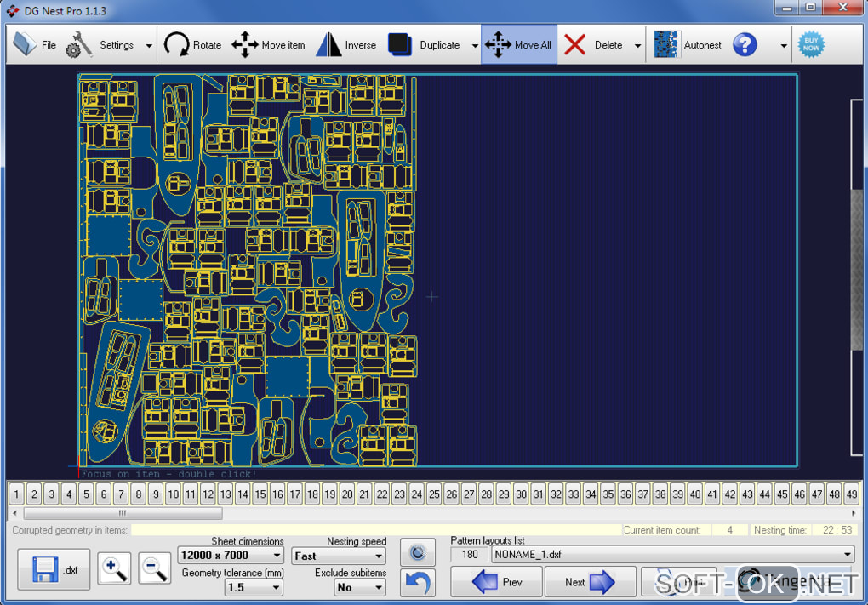Toggle the Move All tool
The height and width of the screenshot is (605, 868).
519,45
